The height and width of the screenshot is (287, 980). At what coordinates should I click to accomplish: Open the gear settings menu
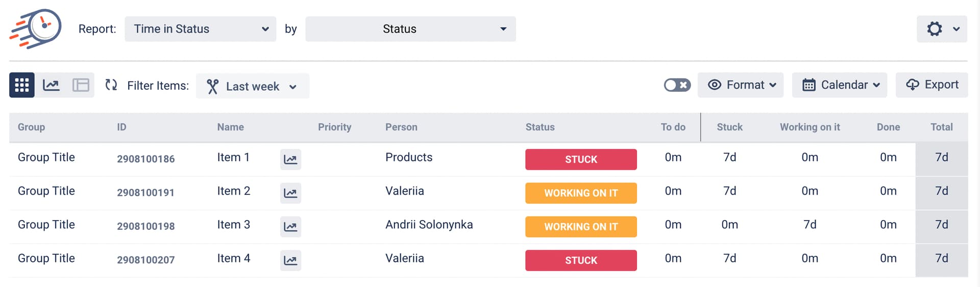tap(942, 29)
